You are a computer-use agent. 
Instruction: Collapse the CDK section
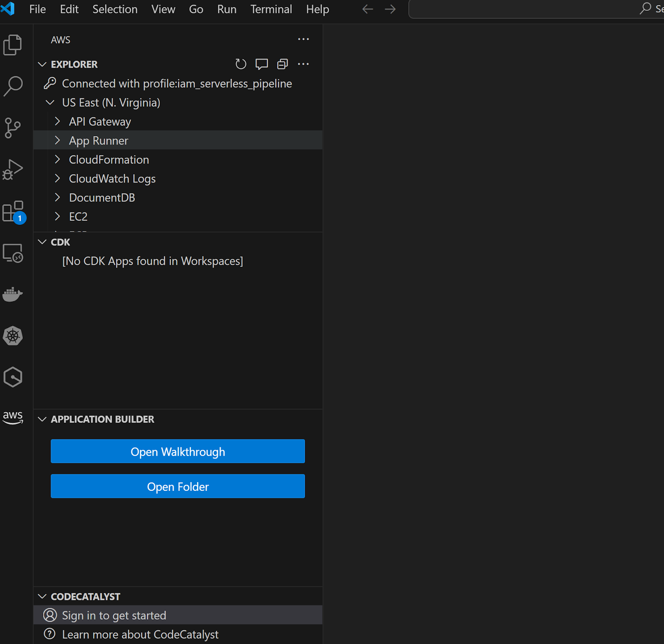(x=42, y=242)
